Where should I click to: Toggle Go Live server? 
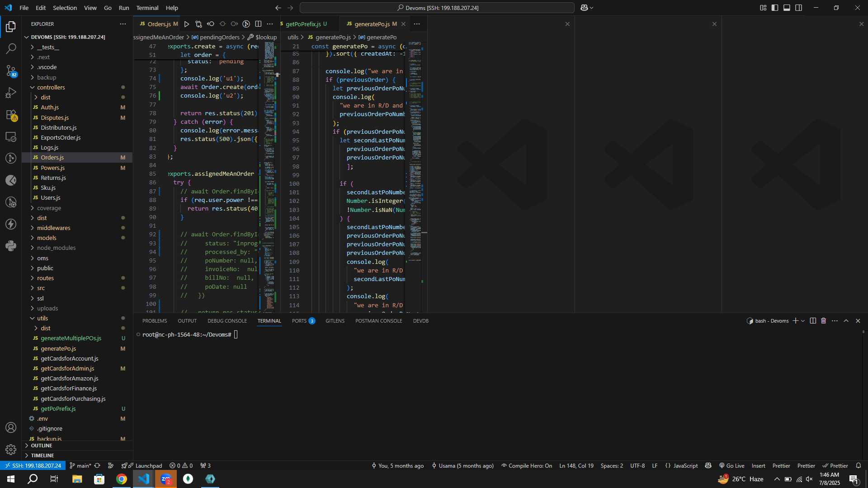(731, 465)
